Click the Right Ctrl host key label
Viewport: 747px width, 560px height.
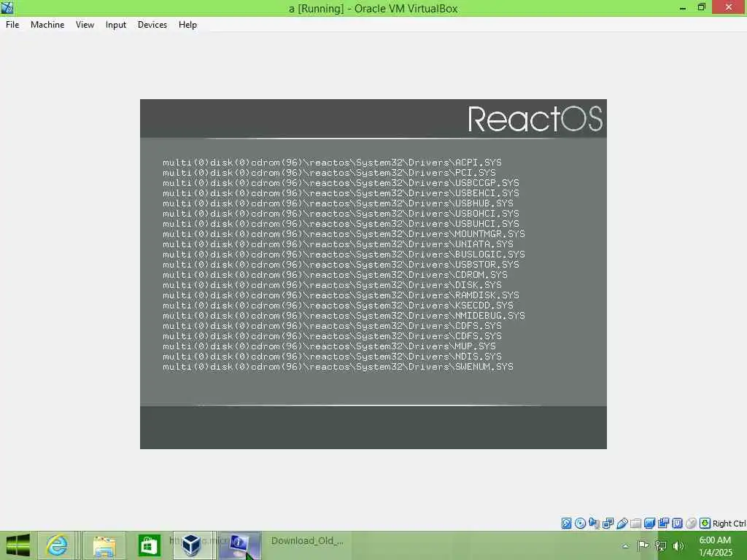point(729,524)
